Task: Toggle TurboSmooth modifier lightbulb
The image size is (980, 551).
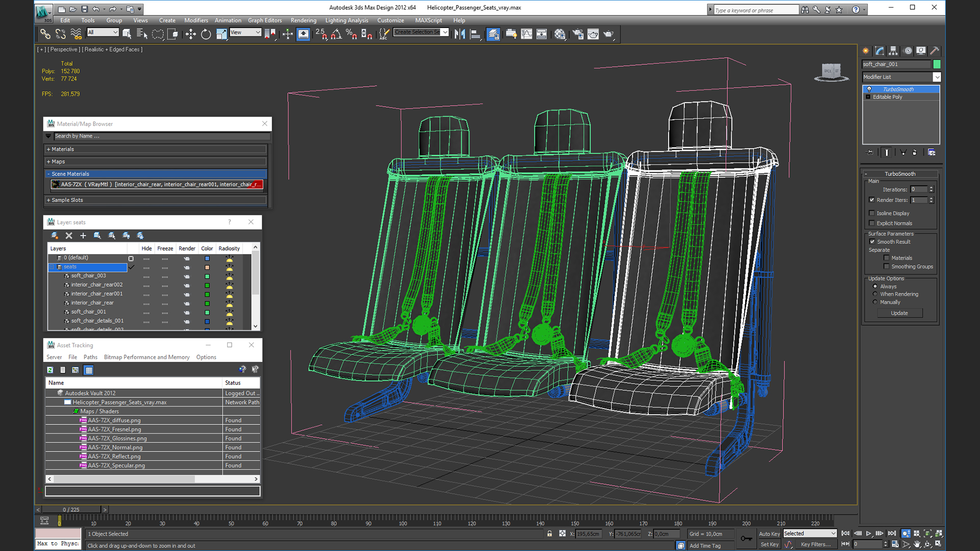Action: pos(869,89)
